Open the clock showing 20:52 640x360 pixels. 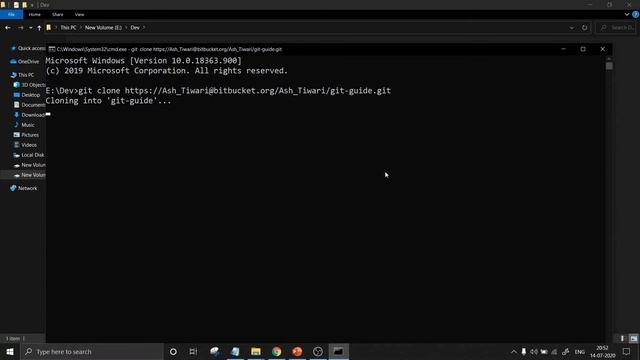click(602, 351)
